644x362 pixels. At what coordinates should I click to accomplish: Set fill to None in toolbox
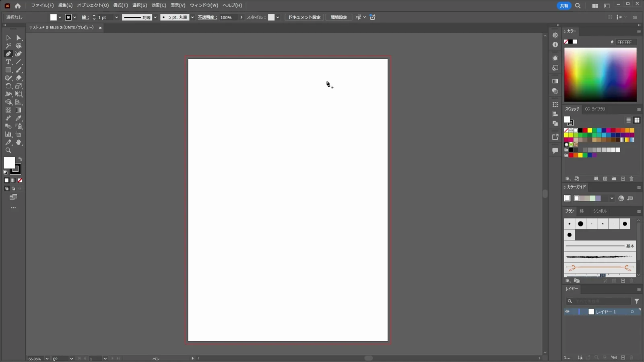[x=20, y=181]
